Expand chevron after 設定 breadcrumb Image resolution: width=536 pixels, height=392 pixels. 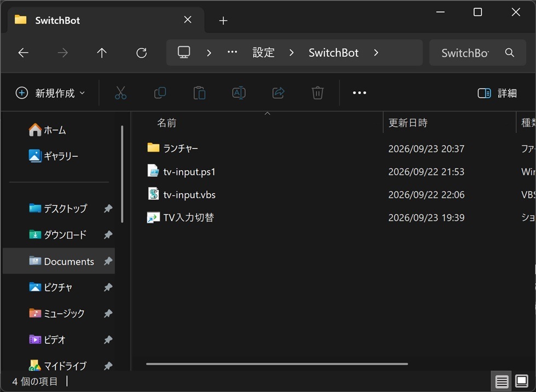pyautogui.click(x=291, y=52)
